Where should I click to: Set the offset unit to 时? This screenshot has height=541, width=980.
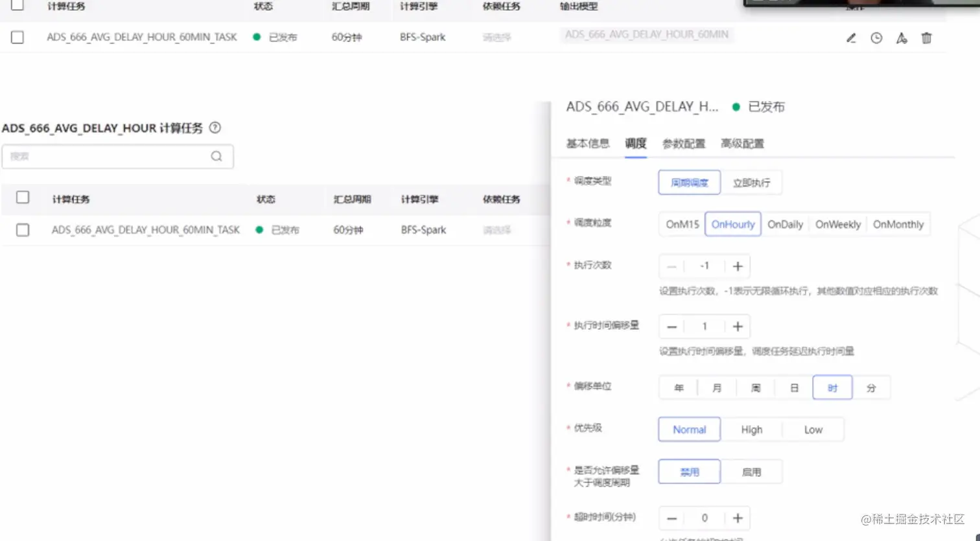(832, 387)
